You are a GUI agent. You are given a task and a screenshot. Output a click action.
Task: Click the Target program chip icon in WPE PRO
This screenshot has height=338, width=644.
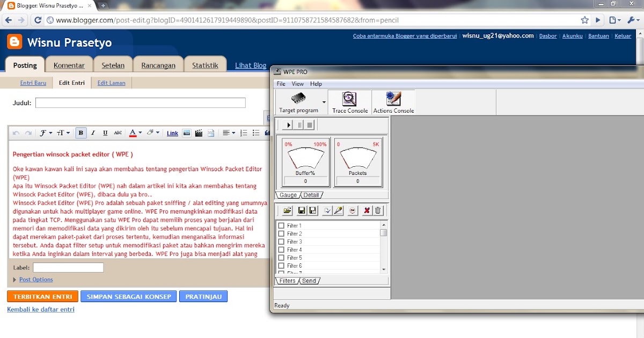point(298,98)
